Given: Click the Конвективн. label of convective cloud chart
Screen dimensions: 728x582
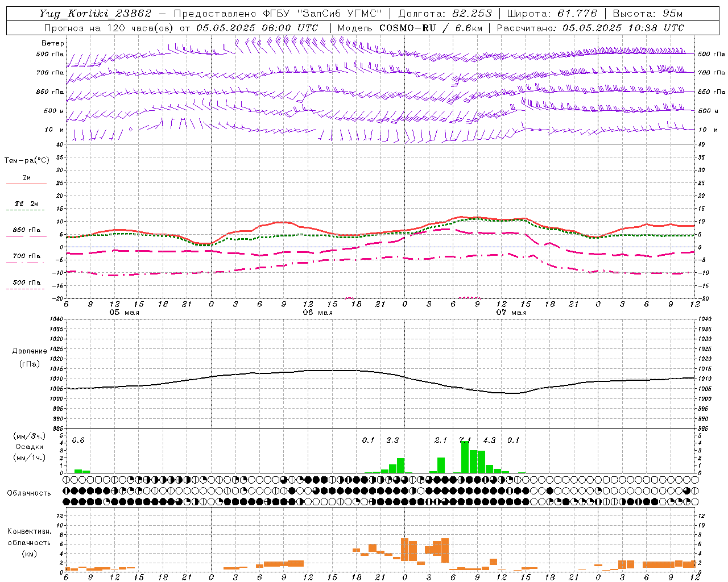Looking at the screenshot, I should coord(30,531).
